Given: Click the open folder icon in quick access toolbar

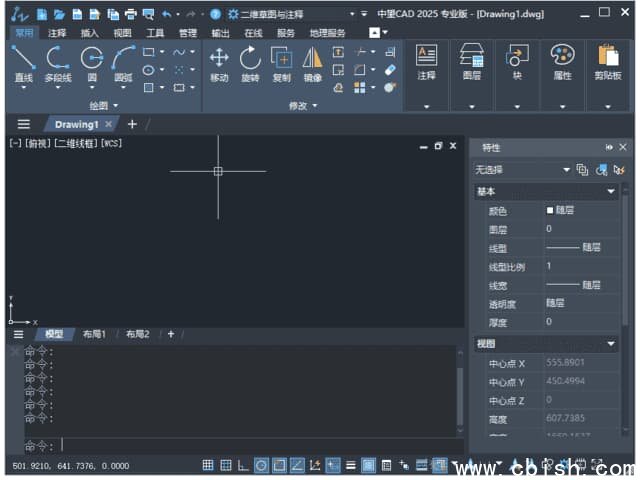Looking at the screenshot, I should pos(59,15).
